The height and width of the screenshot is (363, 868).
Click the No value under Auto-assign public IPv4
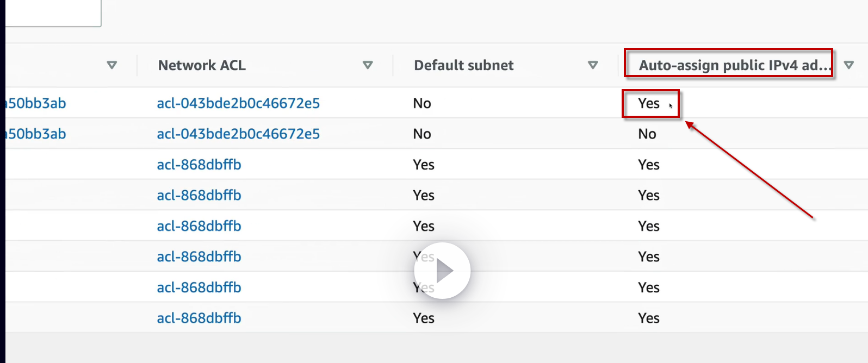pos(647,134)
